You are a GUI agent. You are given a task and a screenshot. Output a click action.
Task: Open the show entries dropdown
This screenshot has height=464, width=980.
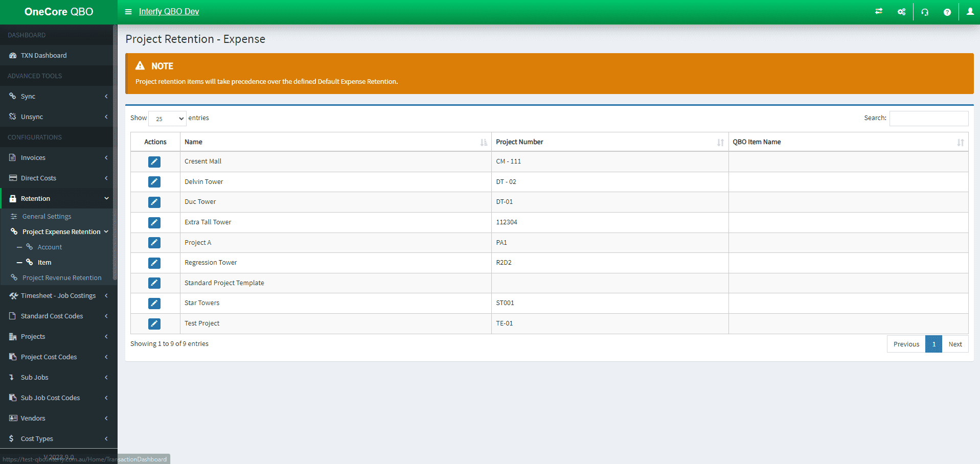167,119
